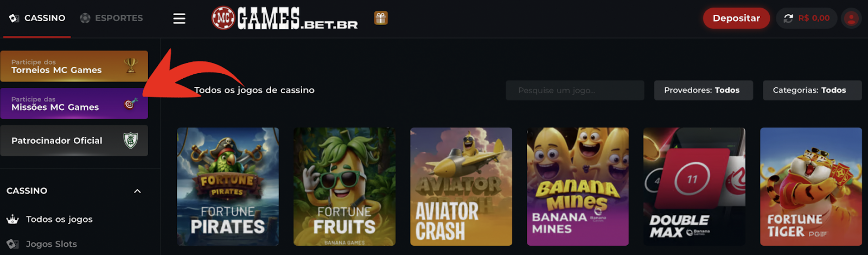
Task: Open the Provedores: Todos dropdown
Action: point(703,90)
